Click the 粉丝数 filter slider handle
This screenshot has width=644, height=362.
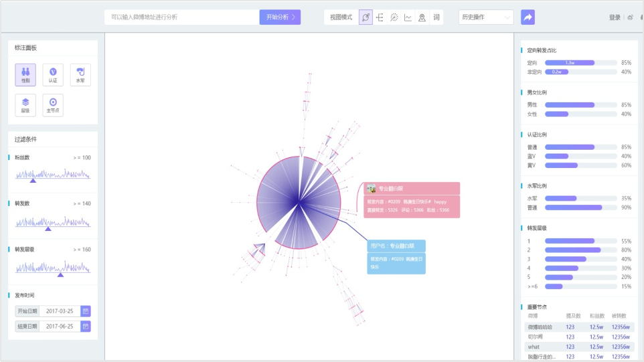click(x=33, y=181)
